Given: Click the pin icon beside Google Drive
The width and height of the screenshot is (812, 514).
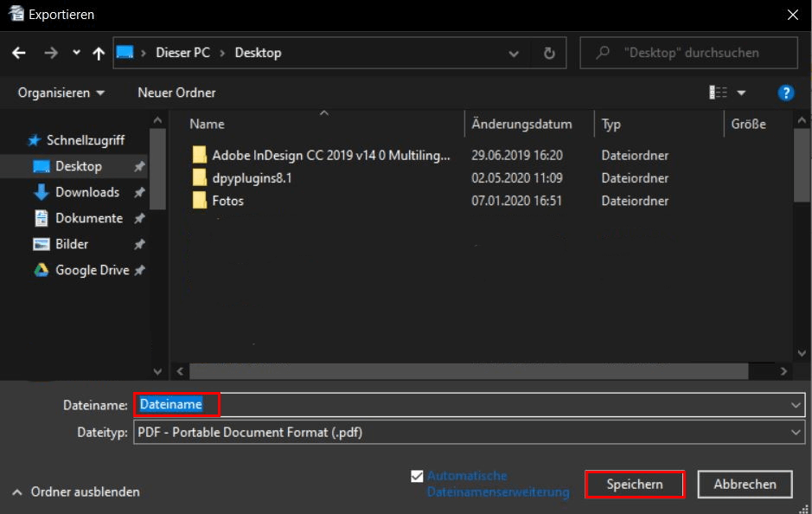Looking at the screenshot, I should point(139,270).
